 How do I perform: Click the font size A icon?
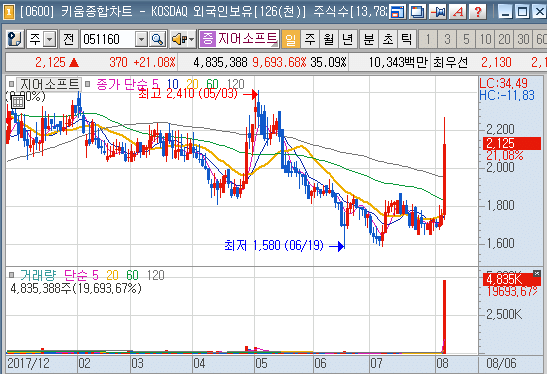(x=458, y=12)
